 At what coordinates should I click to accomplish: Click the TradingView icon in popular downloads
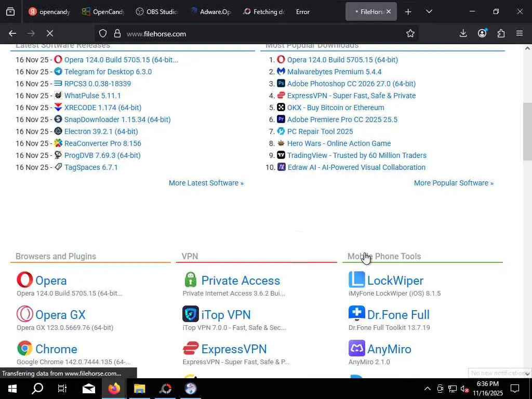[x=281, y=155]
